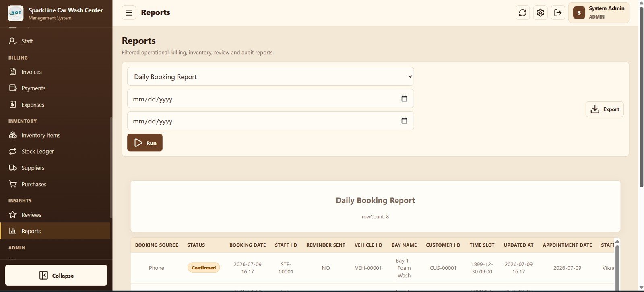
Task: Run the selected report
Action: (145, 143)
